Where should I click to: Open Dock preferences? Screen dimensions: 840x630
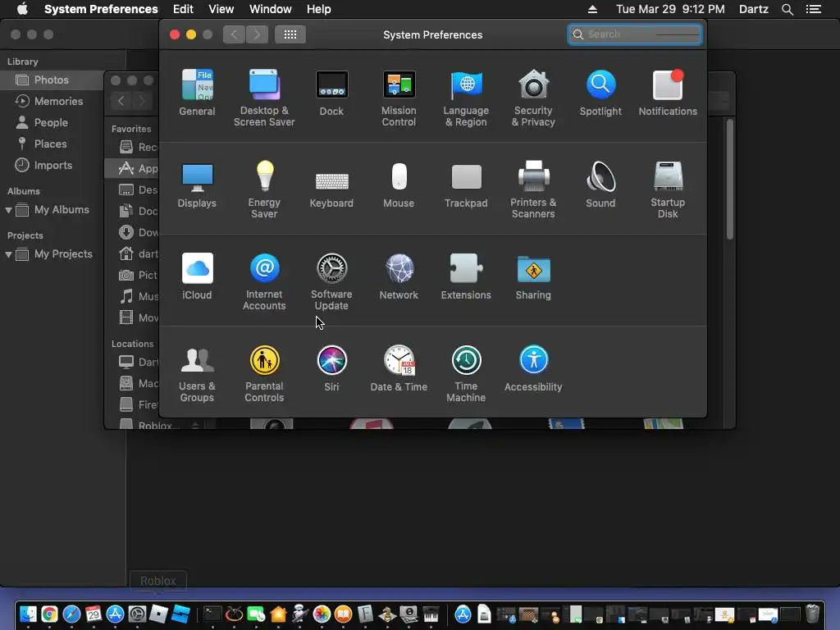pyautogui.click(x=331, y=93)
